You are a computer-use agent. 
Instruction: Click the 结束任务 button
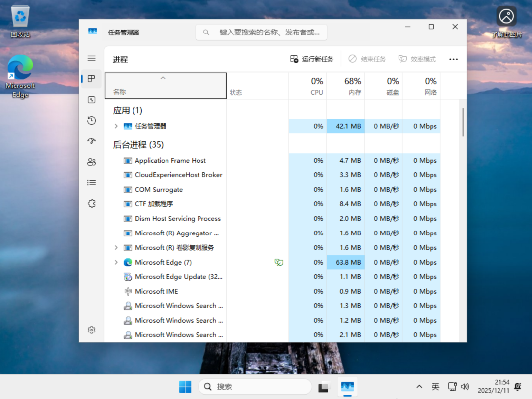pos(367,59)
